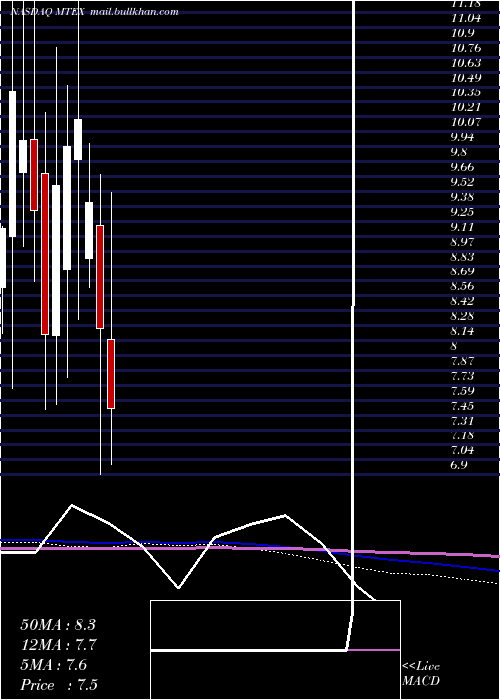Viewport: 500px width, 700px height.
Task: Click the 8.28 price axis label
Action: click(x=462, y=316)
